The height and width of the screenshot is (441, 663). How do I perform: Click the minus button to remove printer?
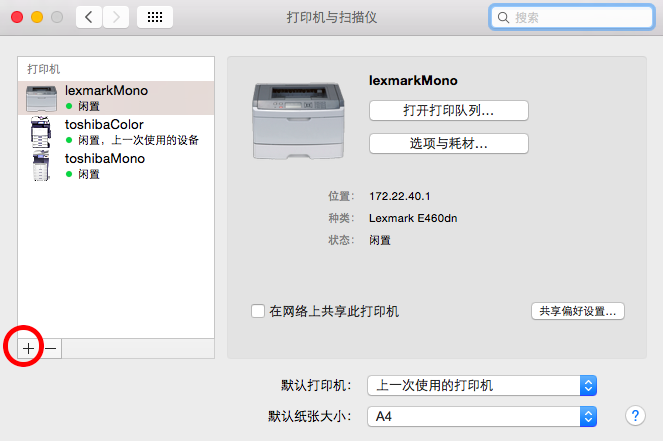(x=51, y=347)
